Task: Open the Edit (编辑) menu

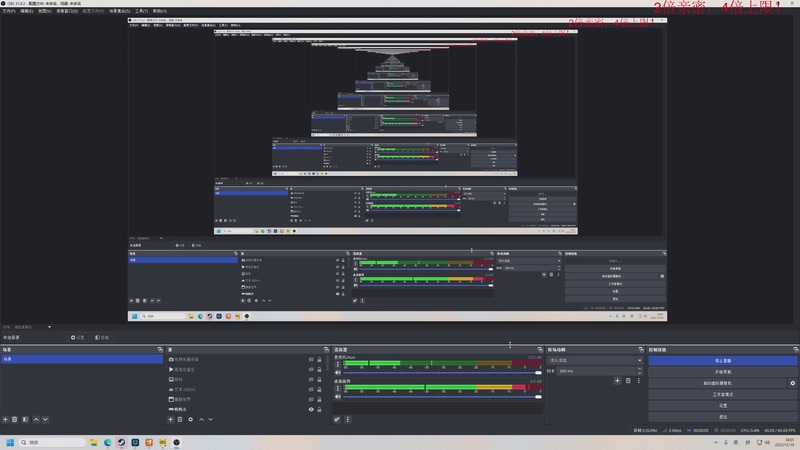Action: click(27, 11)
